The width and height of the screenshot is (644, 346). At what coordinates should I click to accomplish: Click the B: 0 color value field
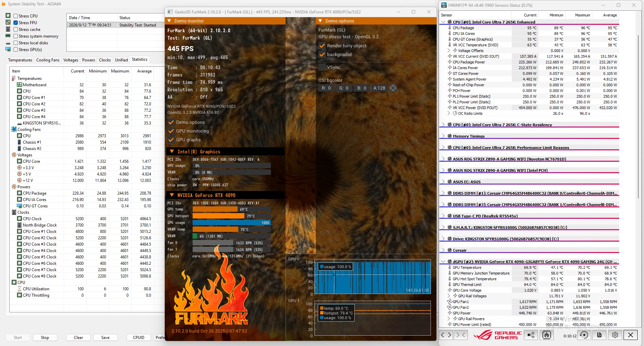362,88
